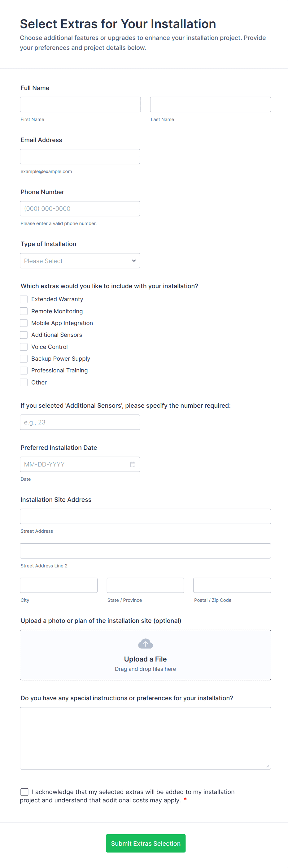288x868 pixels.
Task: Enable the Voice Control extra
Action: point(24,347)
